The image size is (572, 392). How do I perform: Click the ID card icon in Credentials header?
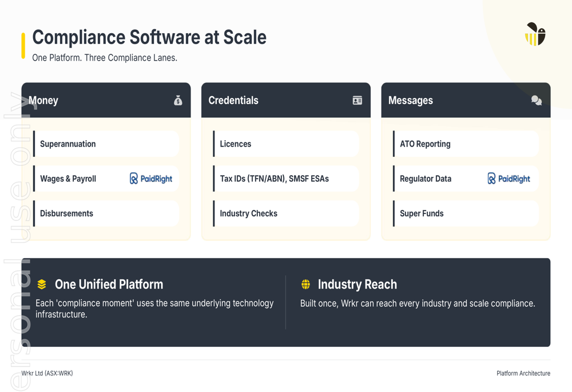pyautogui.click(x=357, y=100)
